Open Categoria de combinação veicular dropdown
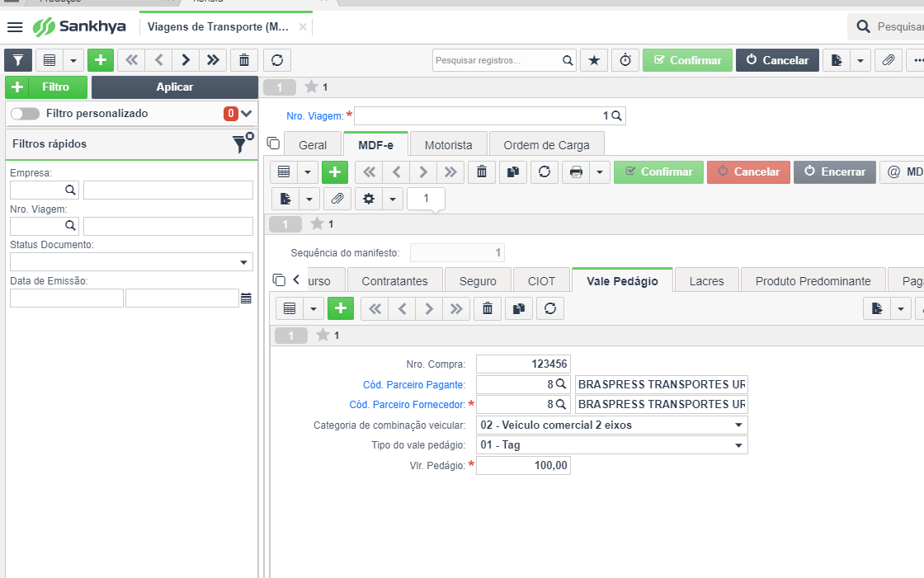The width and height of the screenshot is (924, 578). [x=611, y=425]
